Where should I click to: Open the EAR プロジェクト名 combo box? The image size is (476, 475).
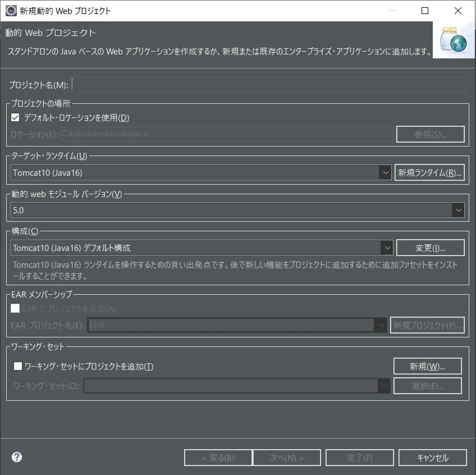pyautogui.click(x=237, y=325)
